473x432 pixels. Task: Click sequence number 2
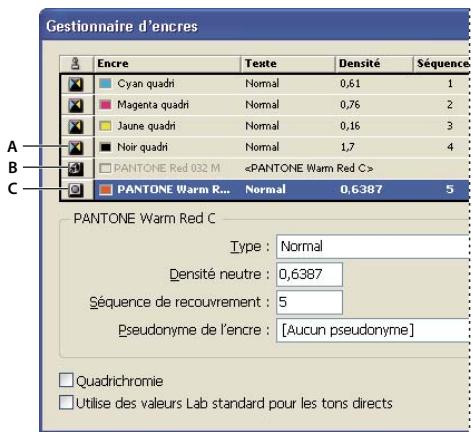pyautogui.click(x=450, y=105)
